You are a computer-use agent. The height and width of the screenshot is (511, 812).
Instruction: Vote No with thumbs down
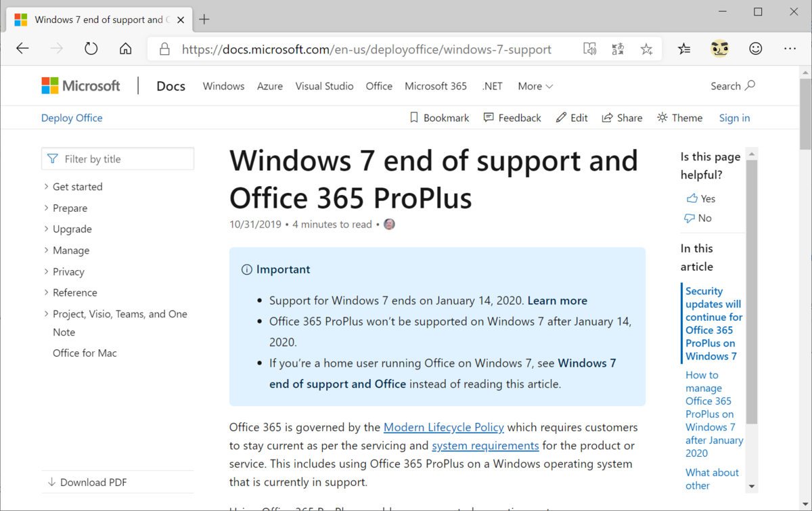coord(698,218)
